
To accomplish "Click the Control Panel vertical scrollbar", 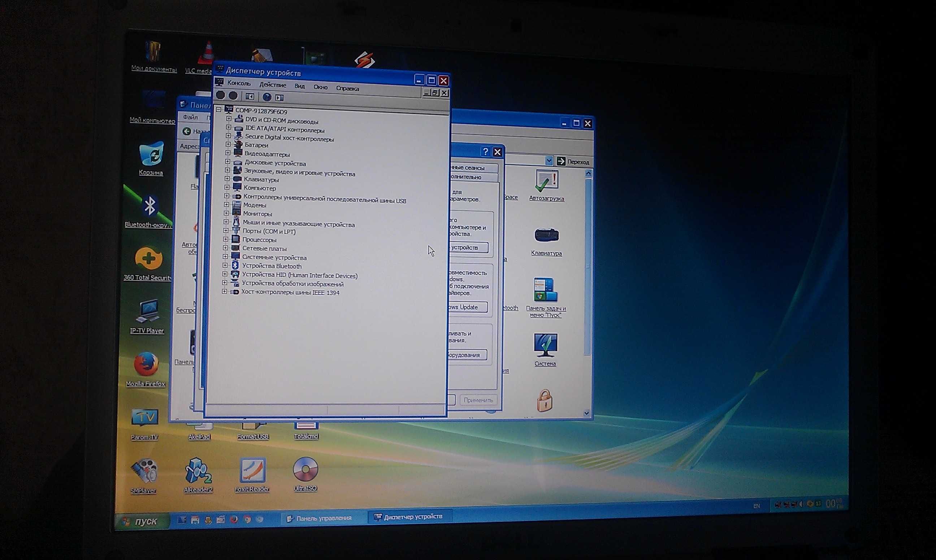I will point(587,266).
